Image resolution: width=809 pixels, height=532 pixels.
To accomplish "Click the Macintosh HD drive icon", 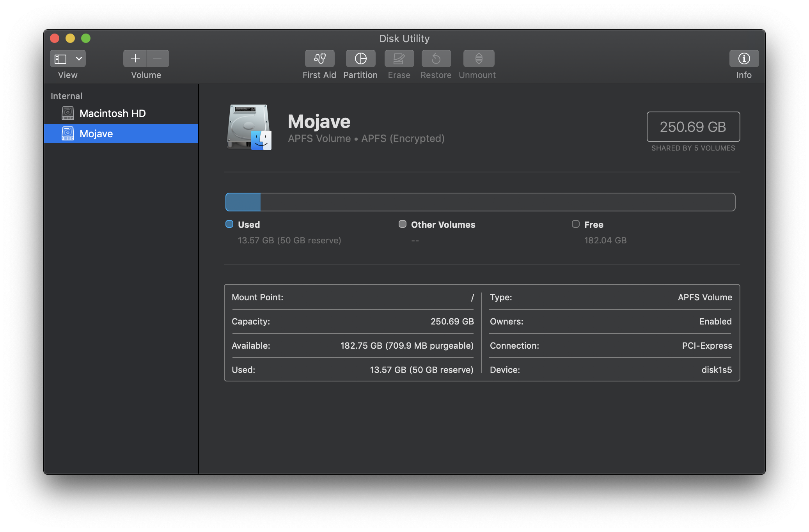I will (68, 113).
